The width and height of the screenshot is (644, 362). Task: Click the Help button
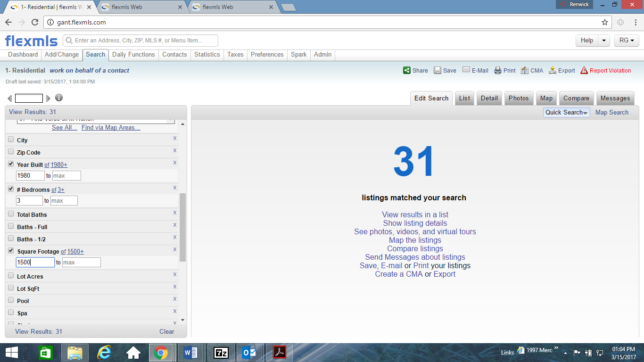[x=587, y=41]
